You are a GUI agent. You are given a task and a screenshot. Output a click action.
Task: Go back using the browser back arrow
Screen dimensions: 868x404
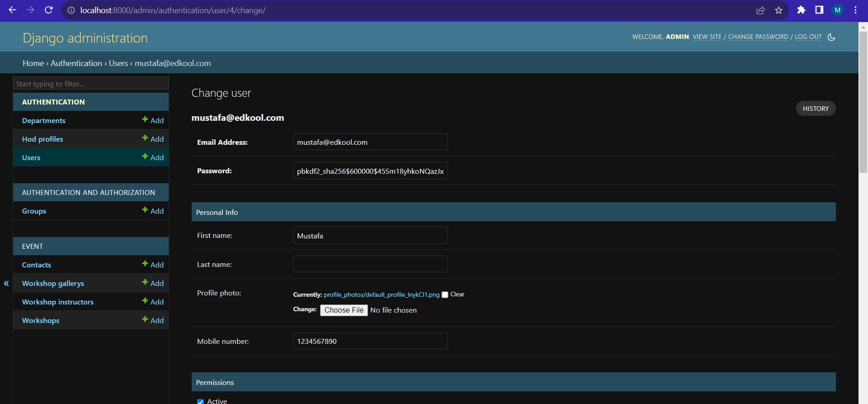12,10
